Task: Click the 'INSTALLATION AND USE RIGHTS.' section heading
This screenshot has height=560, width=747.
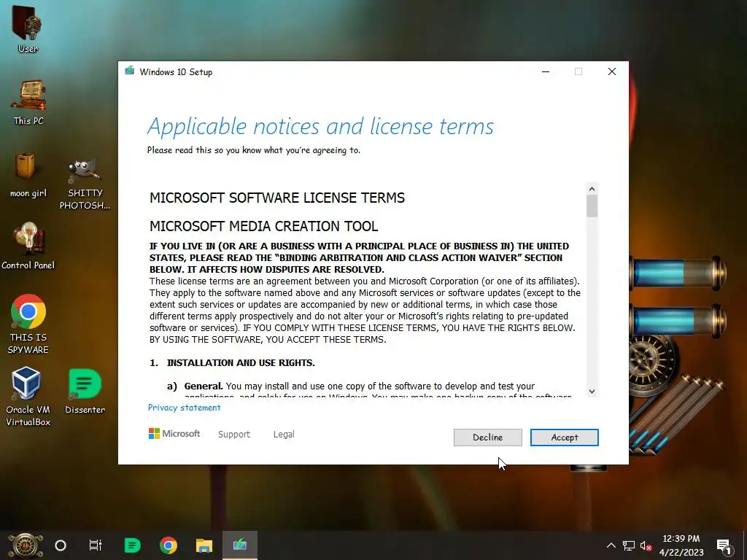Action: [241, 363]
